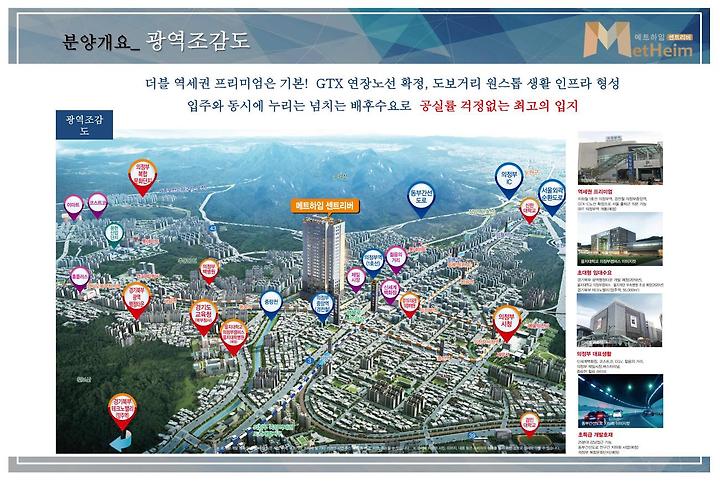The height and width of the screenshot is (481, 720).
Task: Click the 경기북부 광역행정타운 red pin
Action: click(x=136, y=301)
